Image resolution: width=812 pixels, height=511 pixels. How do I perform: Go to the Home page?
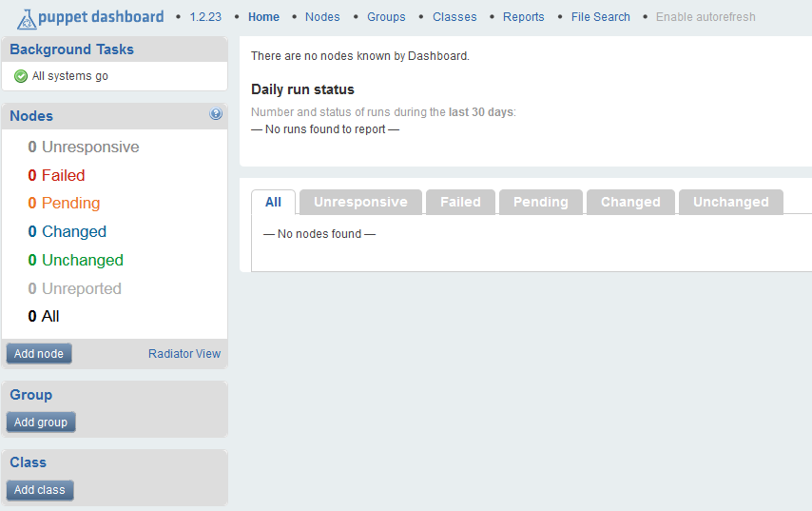(x=263, y=17)
